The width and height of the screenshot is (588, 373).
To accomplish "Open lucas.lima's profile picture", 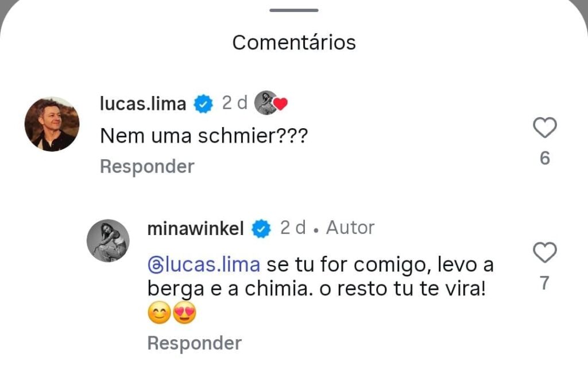I will point(52,122).
